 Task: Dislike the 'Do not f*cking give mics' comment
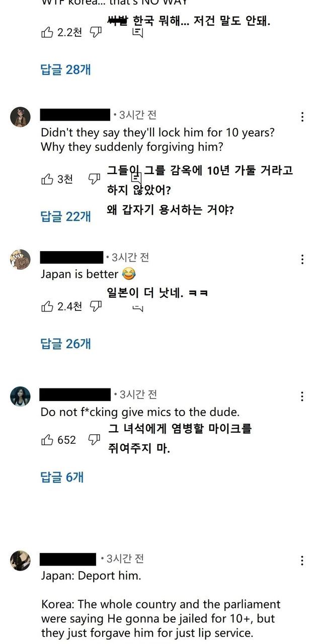click(95, 440)
